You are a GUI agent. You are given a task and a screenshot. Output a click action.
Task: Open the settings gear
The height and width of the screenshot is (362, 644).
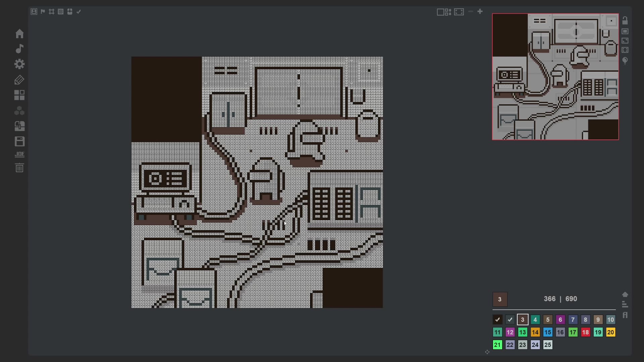[19, 64]
